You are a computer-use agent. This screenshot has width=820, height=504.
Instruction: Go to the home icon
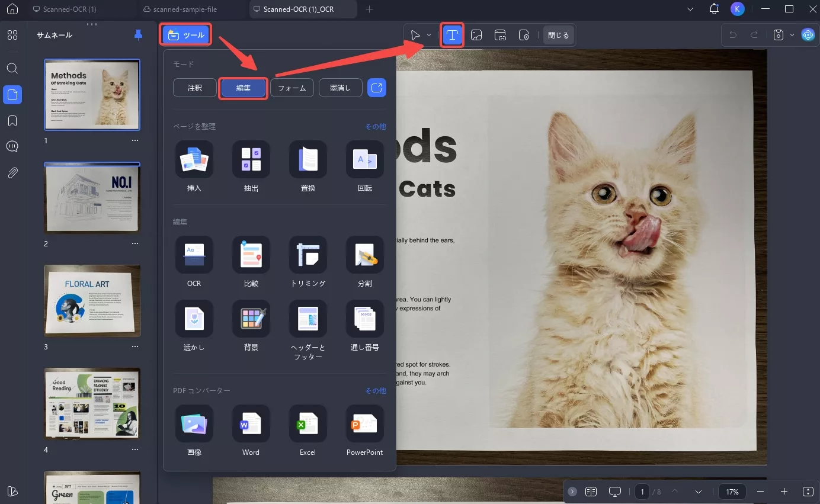12,9
